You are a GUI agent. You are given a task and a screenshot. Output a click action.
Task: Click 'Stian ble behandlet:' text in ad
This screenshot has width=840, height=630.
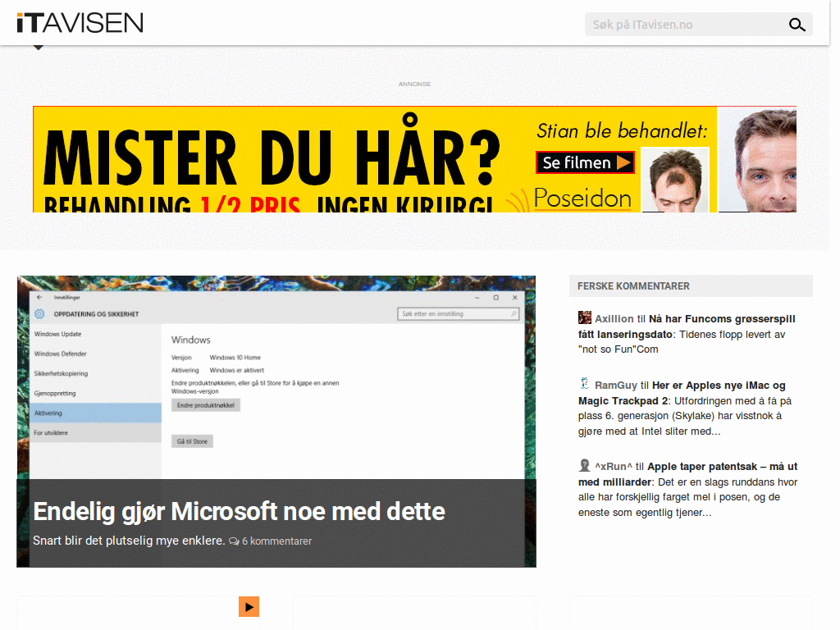(x=622, y=130)
